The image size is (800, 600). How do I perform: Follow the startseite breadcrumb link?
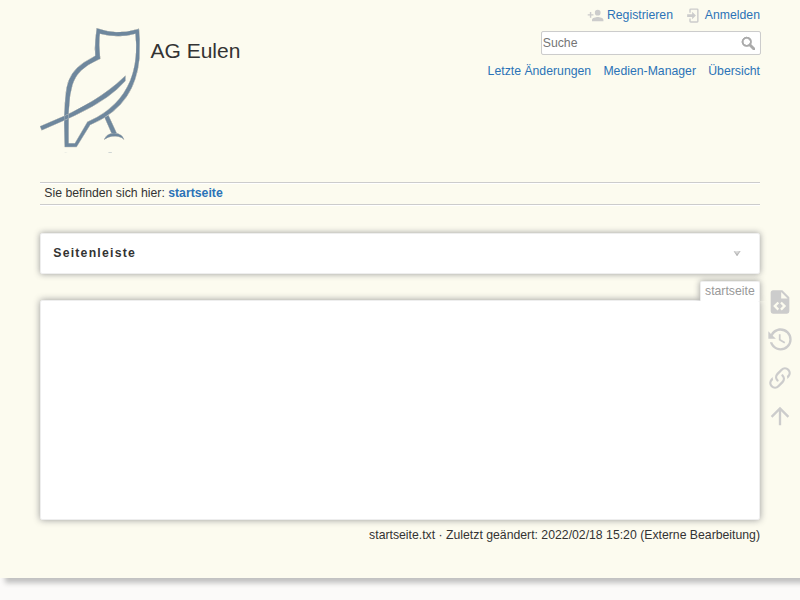point(195,193)
